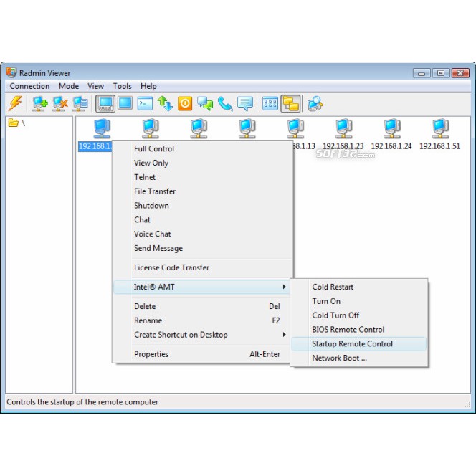The height and width of the screenshot is (476, 476).
Task: Toggle the View Only mode toolbar button
Action: (125, 103)
